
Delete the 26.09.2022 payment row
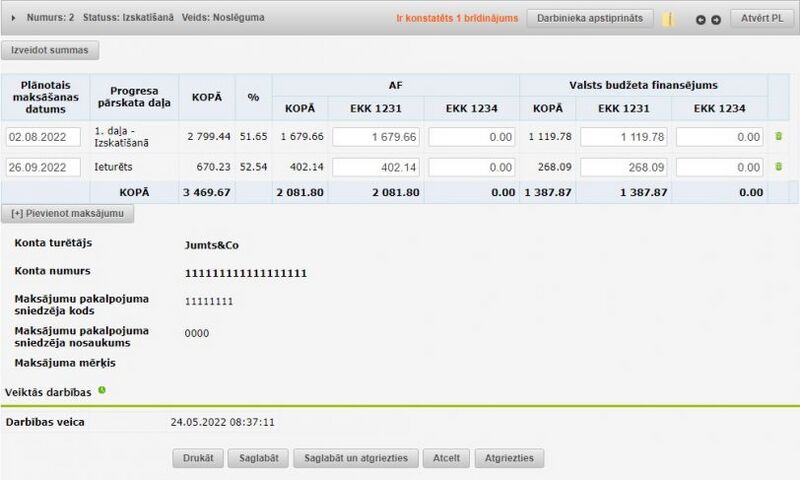tap(779, 167)
